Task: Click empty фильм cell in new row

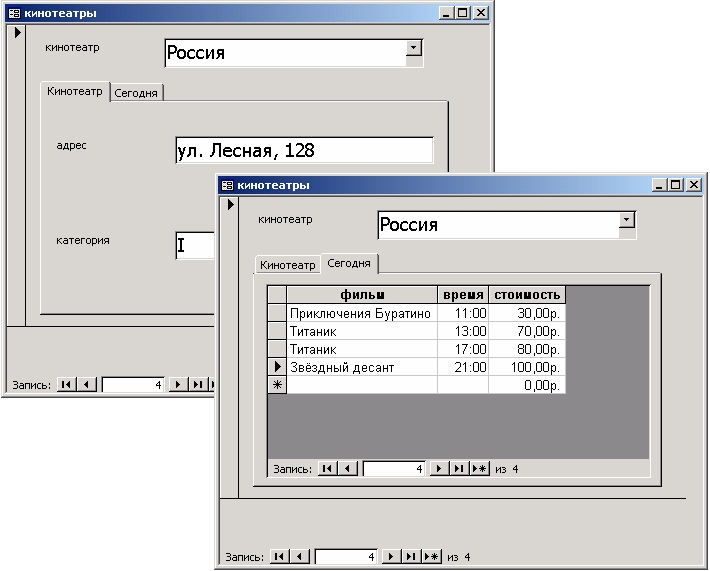Action: click(x=362, y=385)
